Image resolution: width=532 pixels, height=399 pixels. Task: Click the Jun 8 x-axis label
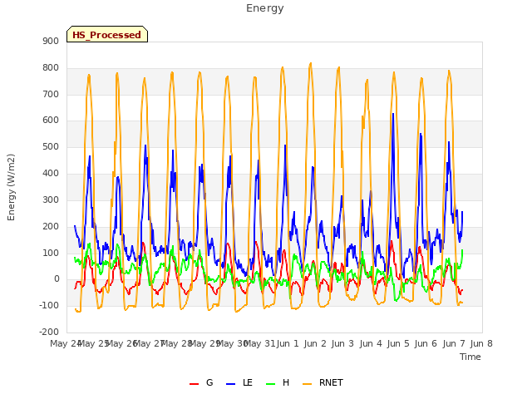pyautogui.click(x=481, y=343)
